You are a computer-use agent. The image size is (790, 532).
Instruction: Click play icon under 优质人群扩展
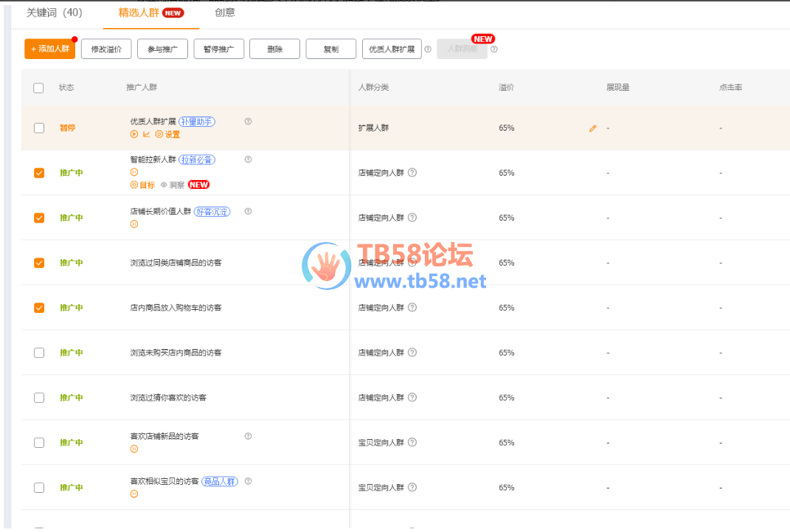[134, 134]
